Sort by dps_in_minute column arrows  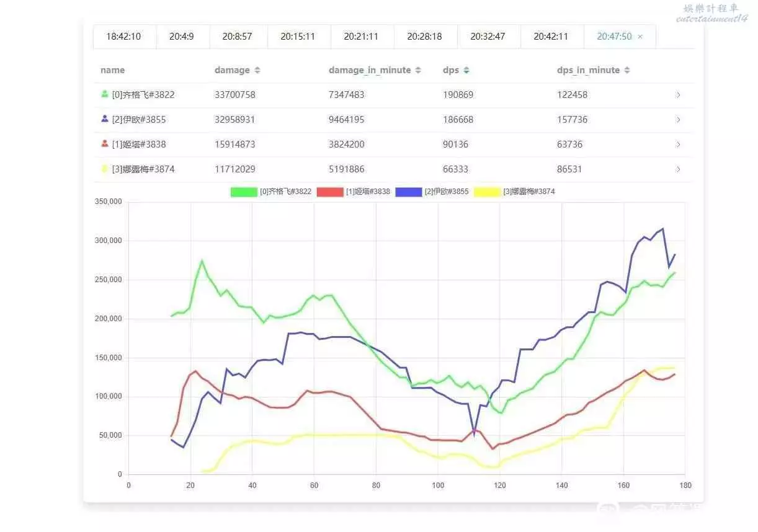(x=627, y=71)
